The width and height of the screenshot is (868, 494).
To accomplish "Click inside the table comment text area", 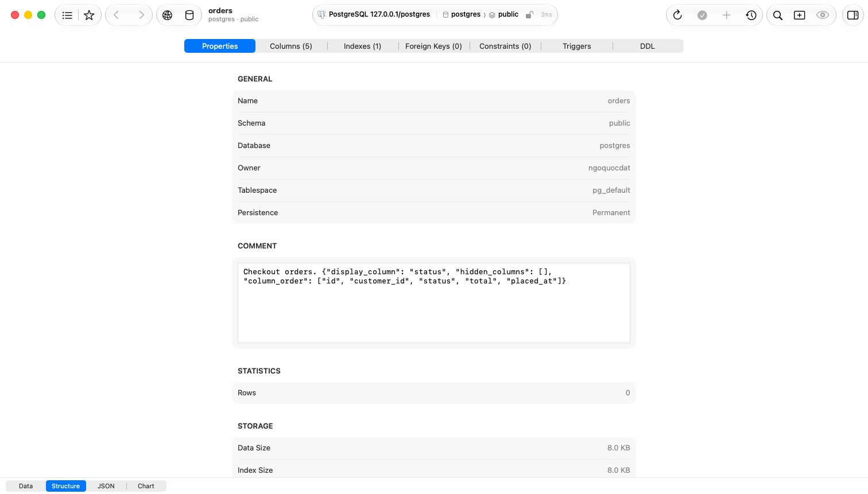I will (x=434, y=303).
